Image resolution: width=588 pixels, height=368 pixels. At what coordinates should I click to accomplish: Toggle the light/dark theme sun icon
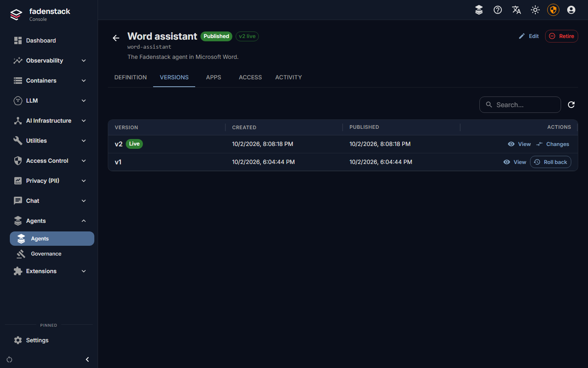[535, 10]
